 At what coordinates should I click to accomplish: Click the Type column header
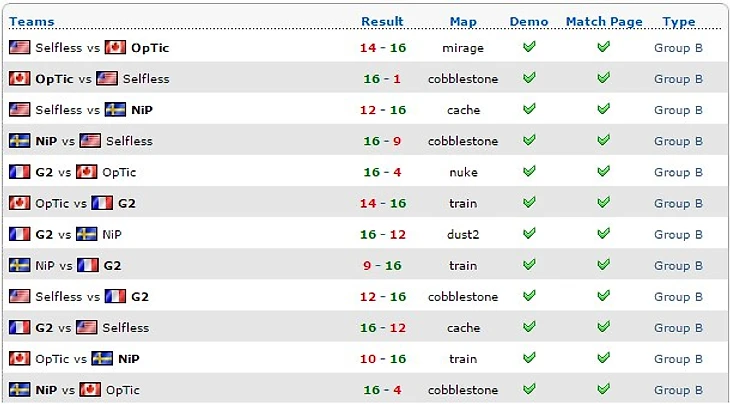(x=679, y=21)
